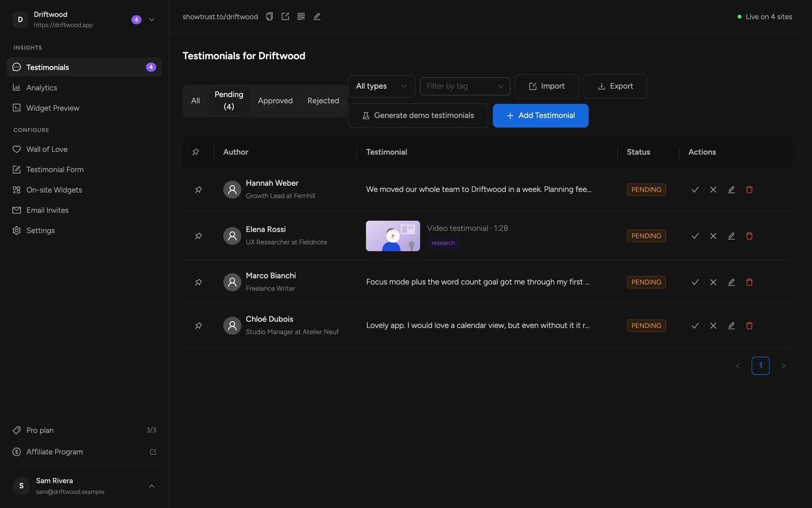Switch to the Rejected tab
The height and width of the screenshot is (508, 812).
tap(323, 101)
